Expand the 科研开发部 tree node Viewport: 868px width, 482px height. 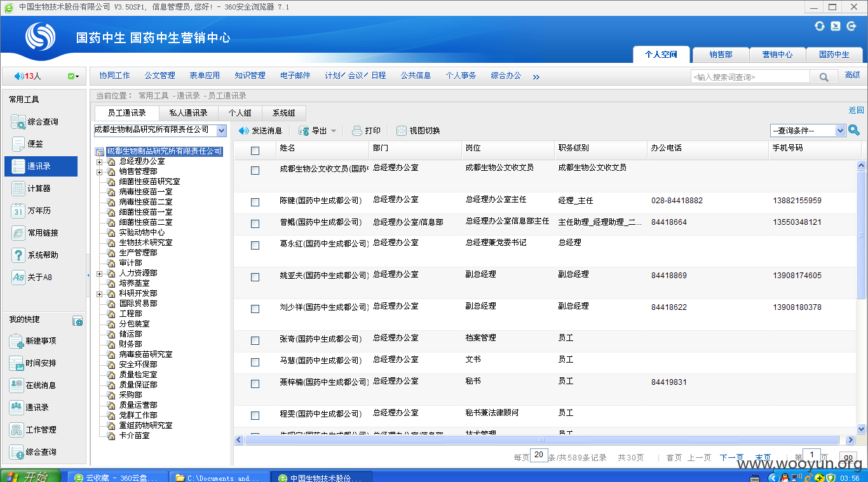click(x=99, y=293)
